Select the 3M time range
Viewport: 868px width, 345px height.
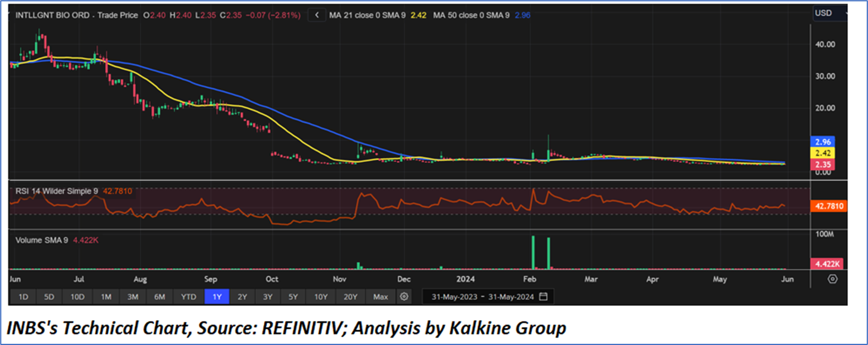coord(133,296)
